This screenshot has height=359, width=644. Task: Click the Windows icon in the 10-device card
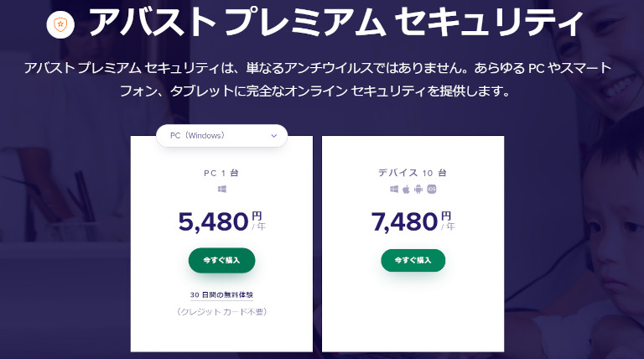tap(394, 189)
